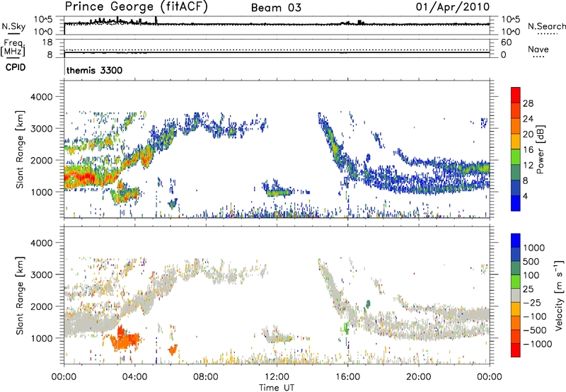The height and width of the screenshot is (392, 566).
Task: Click the dark blue bottom segment of Power colorbar
Action: (516, 203)
